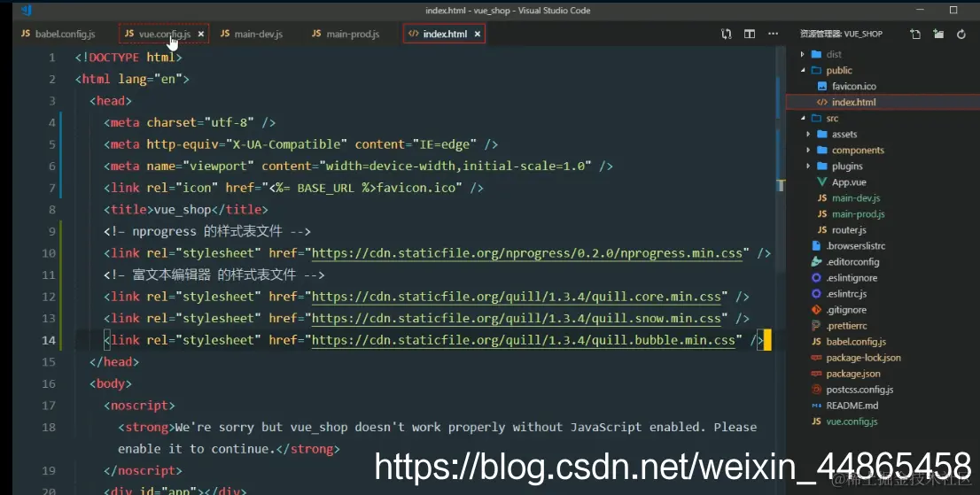Click the package.json file icon
This screenshot has height=495, width=980.
[x=816, y=374]
